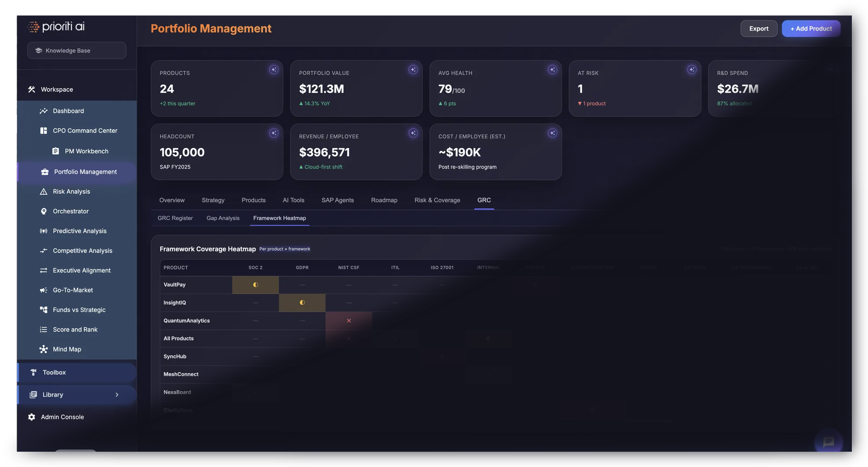Screen dimensions: 868x467
Task: Click the Orchestrator icon
Action: click(43, 211)
